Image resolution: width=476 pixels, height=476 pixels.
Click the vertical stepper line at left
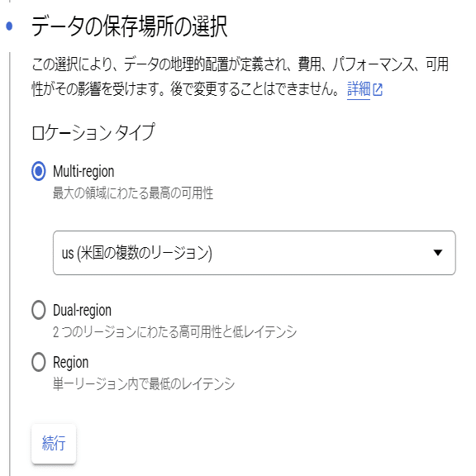click(10, 264)
